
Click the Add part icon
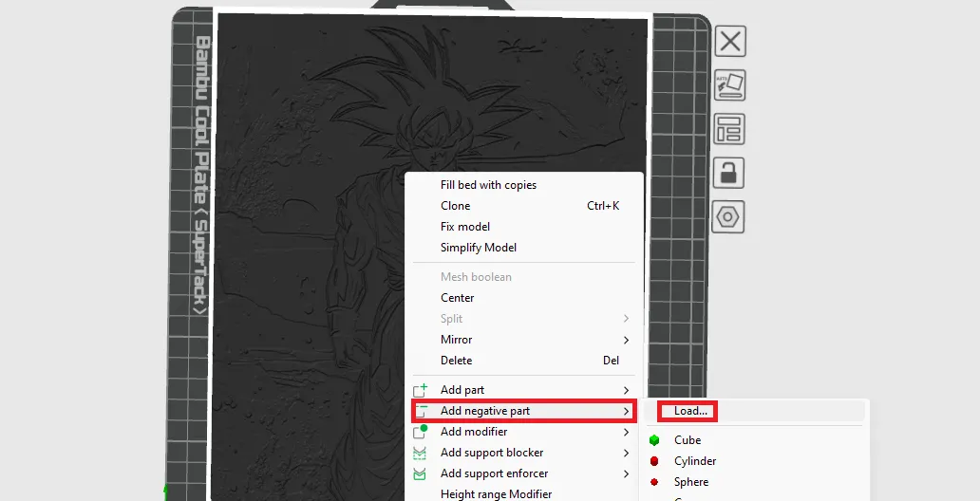[420, 390]
